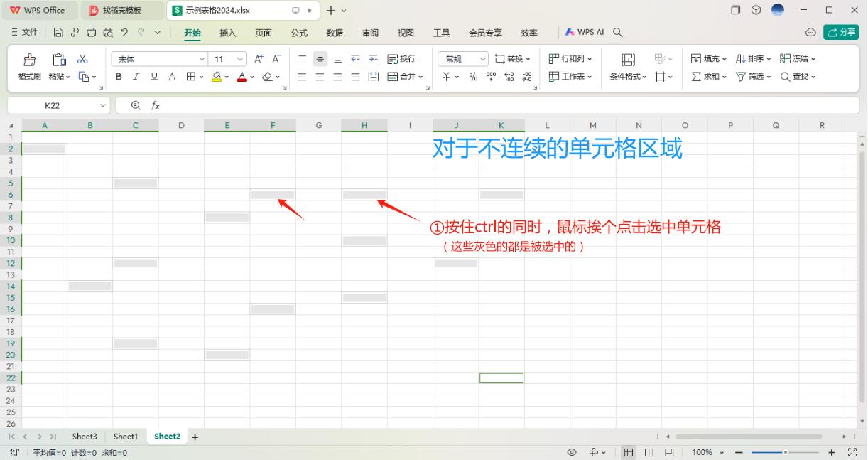Viewport: 868px width, 460px height.
Task: Click the Percent style icon
Action: (473, 77)
